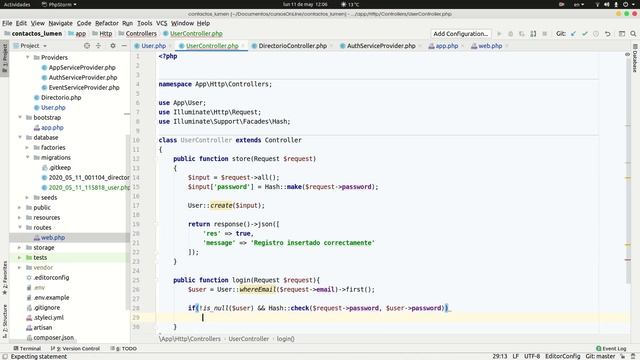Toggle the 1: Project side tool button
Image resolution: width=640 pixels, height=360 pixels.
(5, 58)
